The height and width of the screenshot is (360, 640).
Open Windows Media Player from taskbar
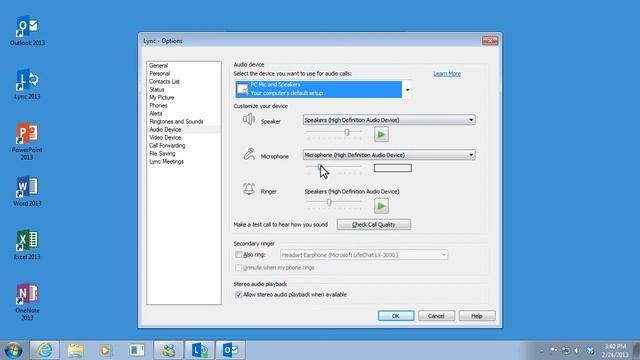pyautogui.click(x=105, y=350)
